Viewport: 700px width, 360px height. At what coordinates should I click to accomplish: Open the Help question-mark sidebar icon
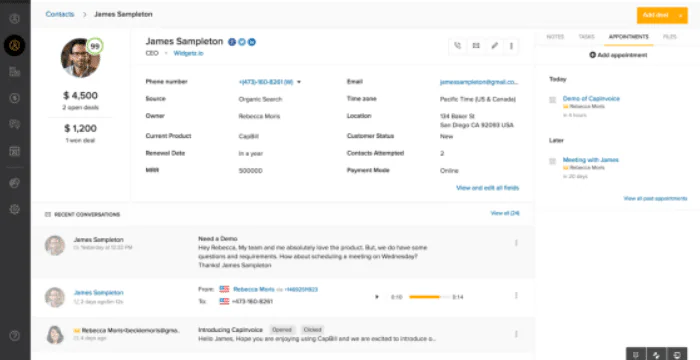15,335
